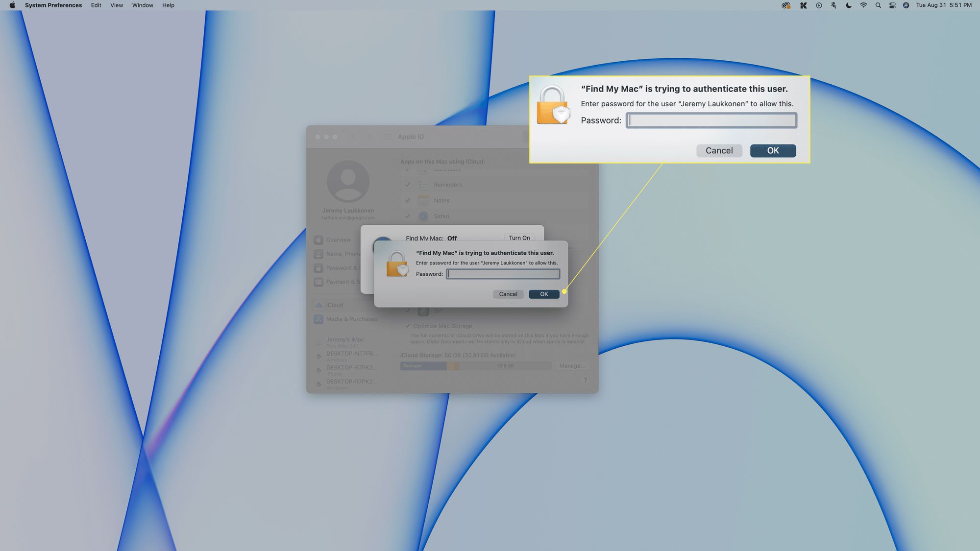Click the Apps on this Mac using iCloud heading
Screen dimensions: 980x551
(x=442, y=162)
